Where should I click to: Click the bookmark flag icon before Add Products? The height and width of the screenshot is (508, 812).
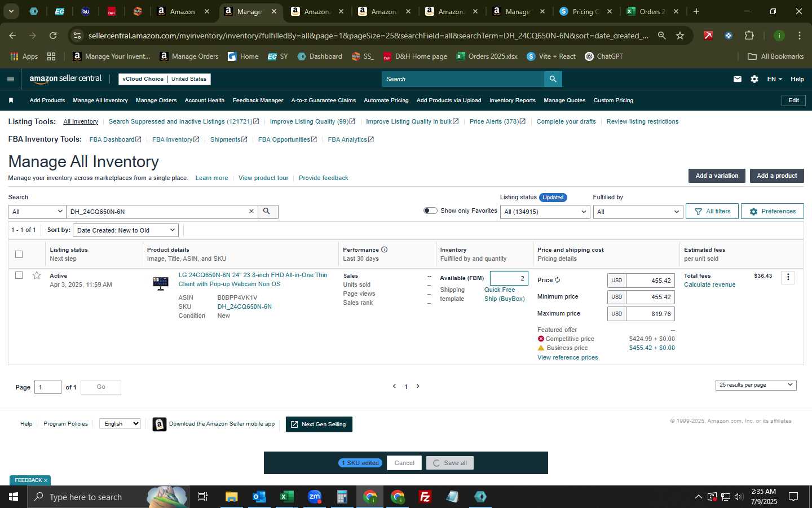coord(11,100)
